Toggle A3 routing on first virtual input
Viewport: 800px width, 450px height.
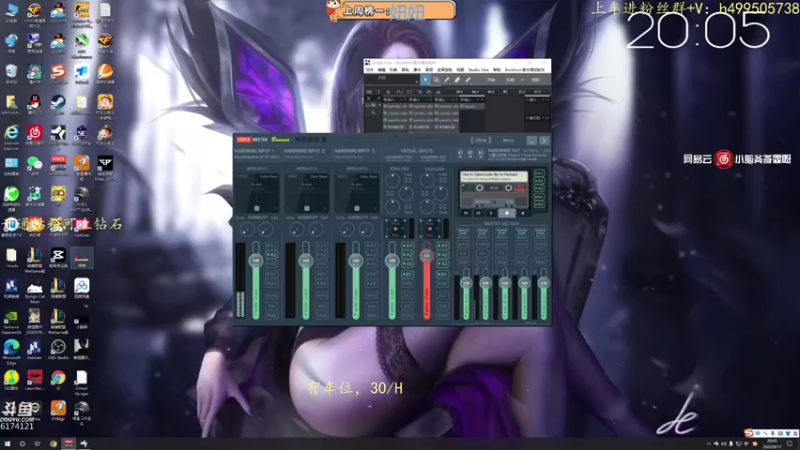[407, 264]
